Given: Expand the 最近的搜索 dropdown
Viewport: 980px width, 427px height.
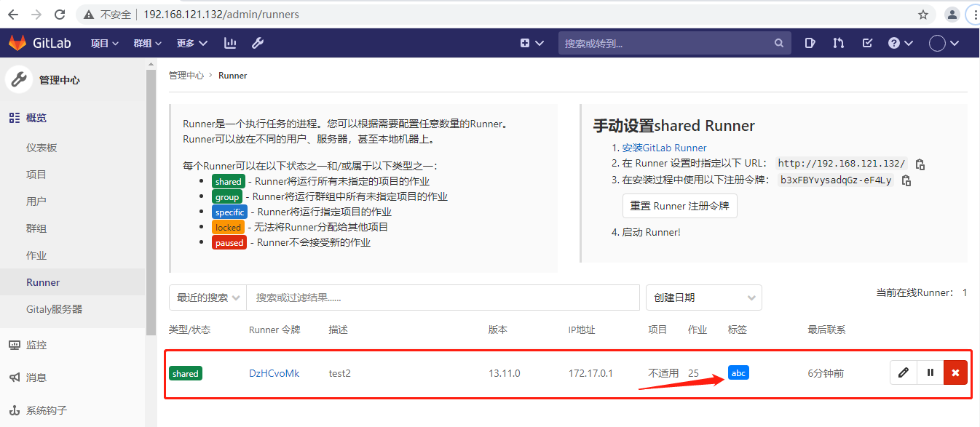Looking at the screenshot, I should (208, 298).
